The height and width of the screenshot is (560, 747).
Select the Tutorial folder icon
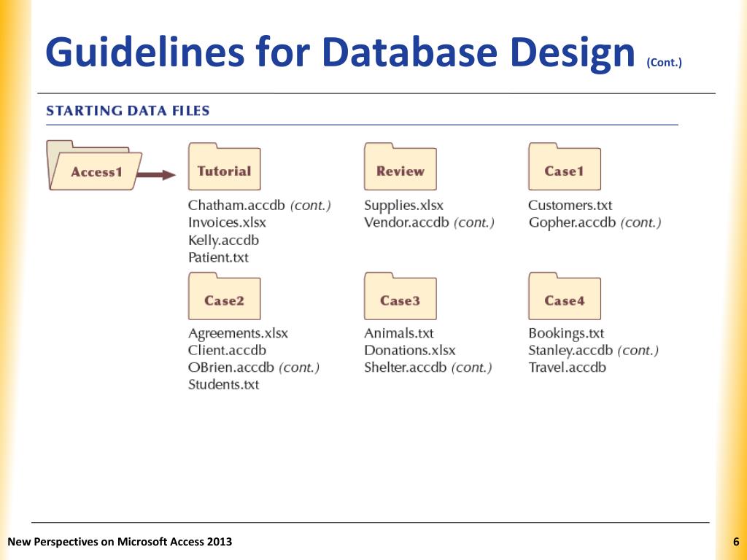(x=225, y=166)
